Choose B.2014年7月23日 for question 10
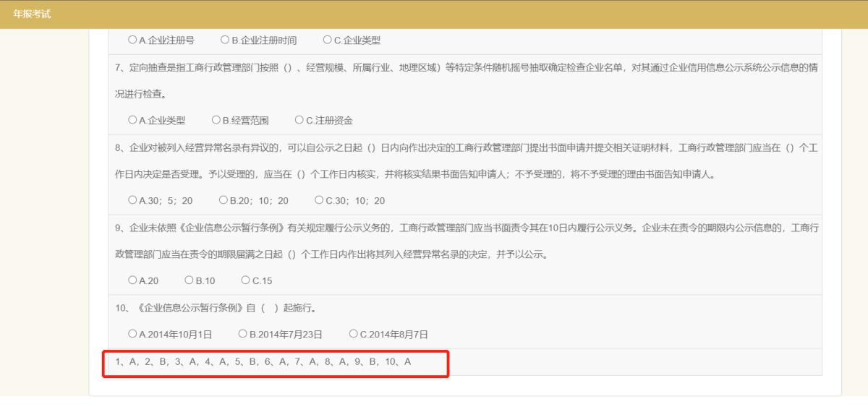 coord(243,334)
